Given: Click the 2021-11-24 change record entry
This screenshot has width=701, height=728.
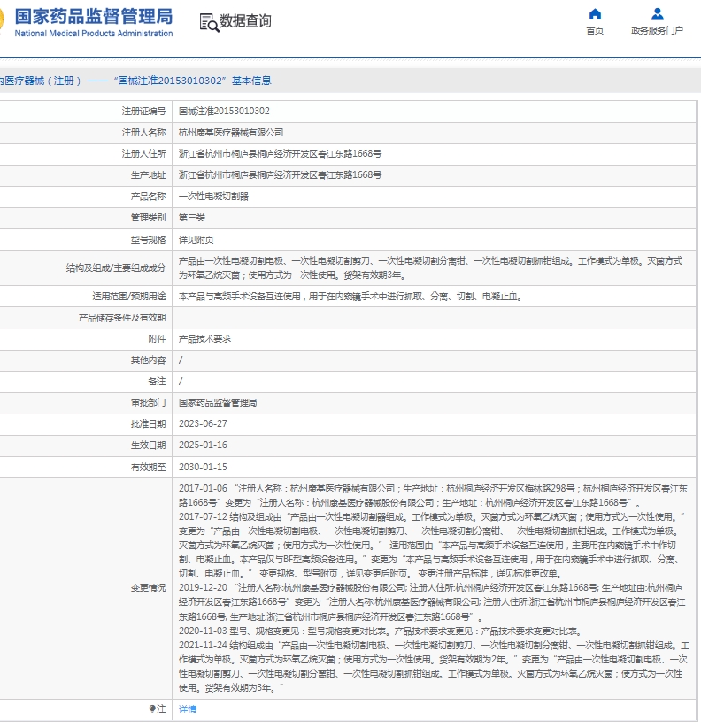Looking at the screenshot, I should [434, 666].
